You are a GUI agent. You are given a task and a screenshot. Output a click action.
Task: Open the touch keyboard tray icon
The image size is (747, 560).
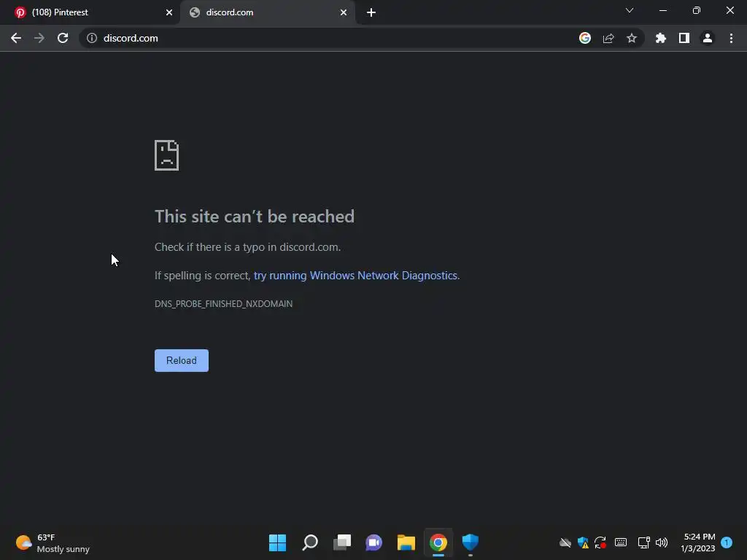(621, 542)
